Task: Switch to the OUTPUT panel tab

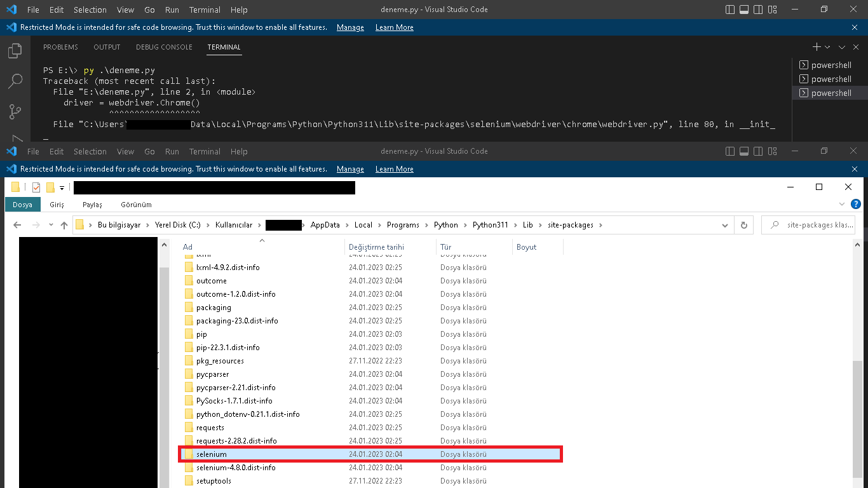Action: (107, 47)
